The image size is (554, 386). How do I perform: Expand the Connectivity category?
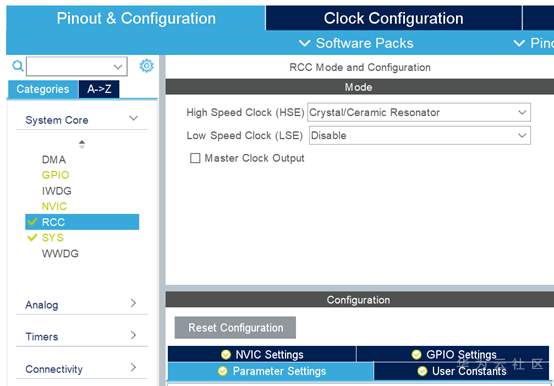click(133, 367)
